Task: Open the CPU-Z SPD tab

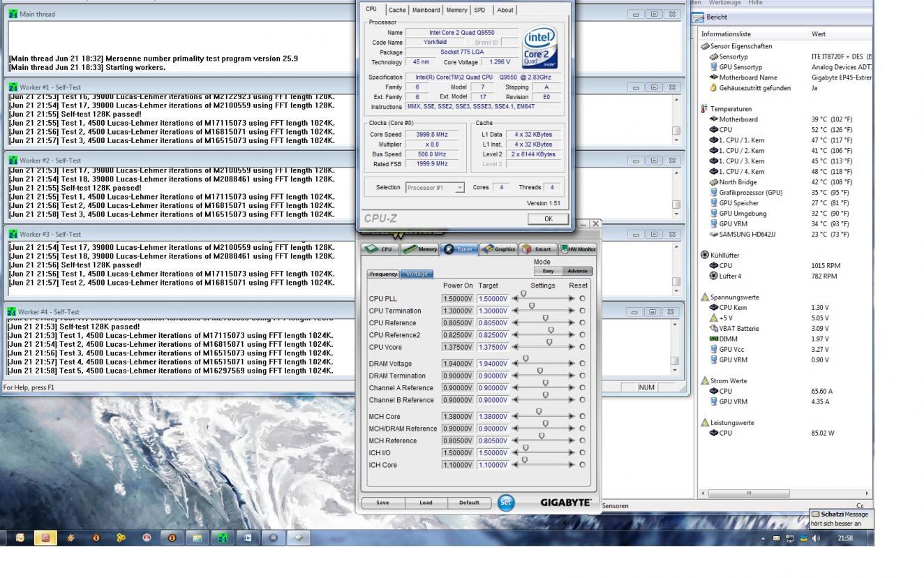Action: coord(480,10)
